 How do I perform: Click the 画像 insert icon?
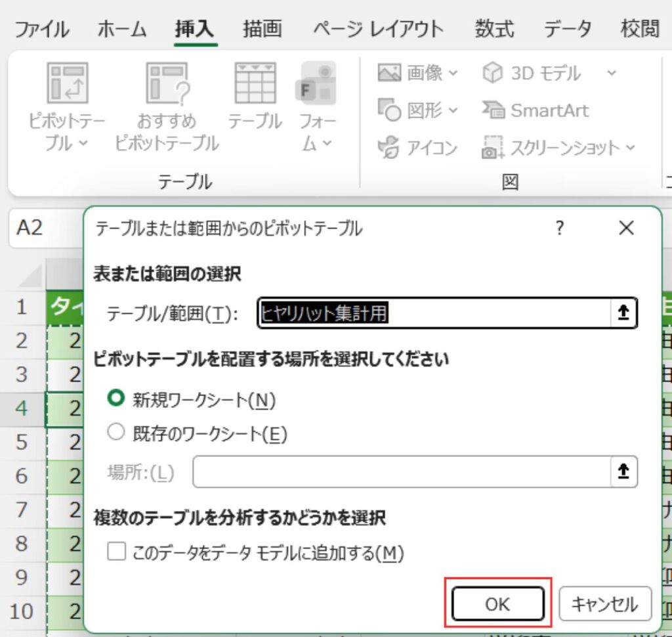tap(389, 73)
